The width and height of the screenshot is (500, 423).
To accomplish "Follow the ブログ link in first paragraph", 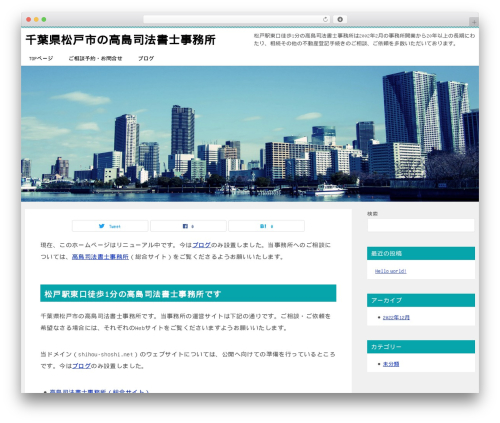I will [202, 245].
